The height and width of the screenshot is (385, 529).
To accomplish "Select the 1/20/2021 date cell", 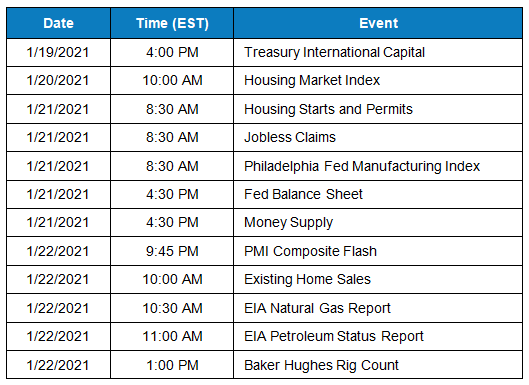I will point(58,81).
